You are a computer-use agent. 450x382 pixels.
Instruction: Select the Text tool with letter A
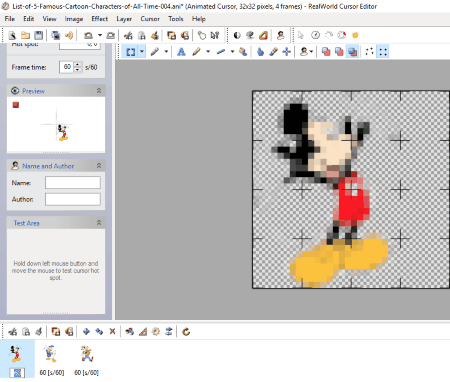point(181,52)
